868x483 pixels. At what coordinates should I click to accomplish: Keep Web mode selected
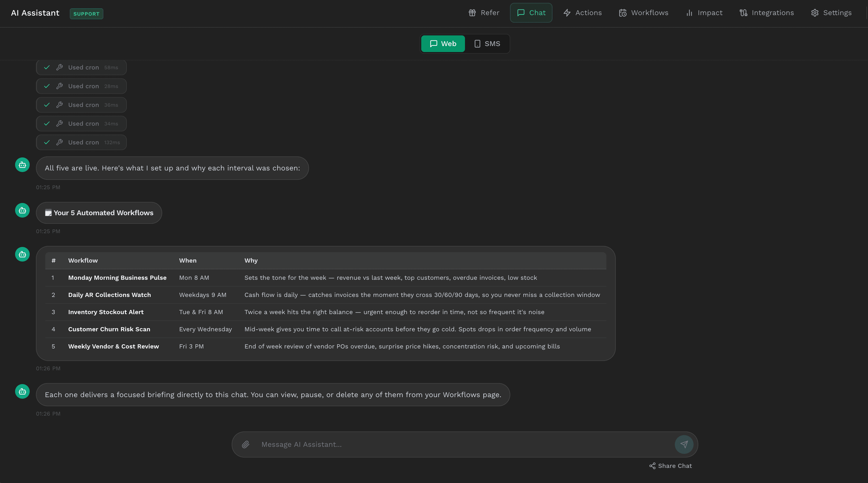(442, 43)
